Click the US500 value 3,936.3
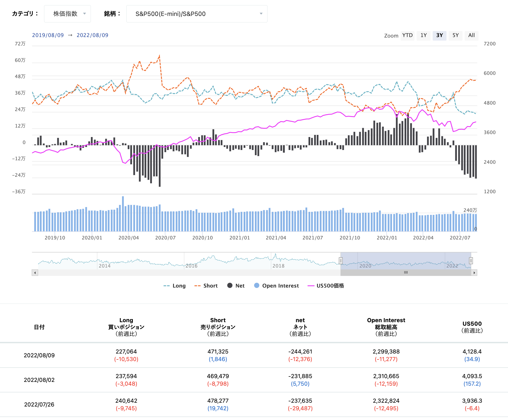Viewport: 508px width, 420px height. pyautogui.click(x=472, y=401)
